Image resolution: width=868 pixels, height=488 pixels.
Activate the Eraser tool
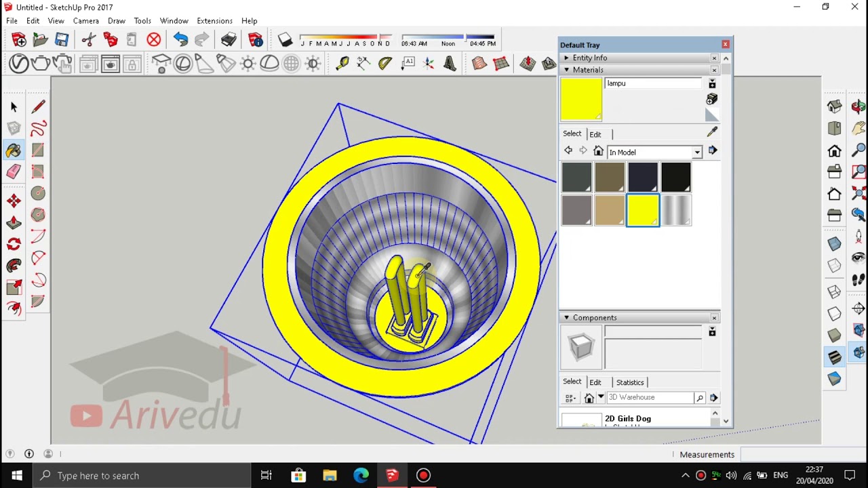tap(14, 171)
